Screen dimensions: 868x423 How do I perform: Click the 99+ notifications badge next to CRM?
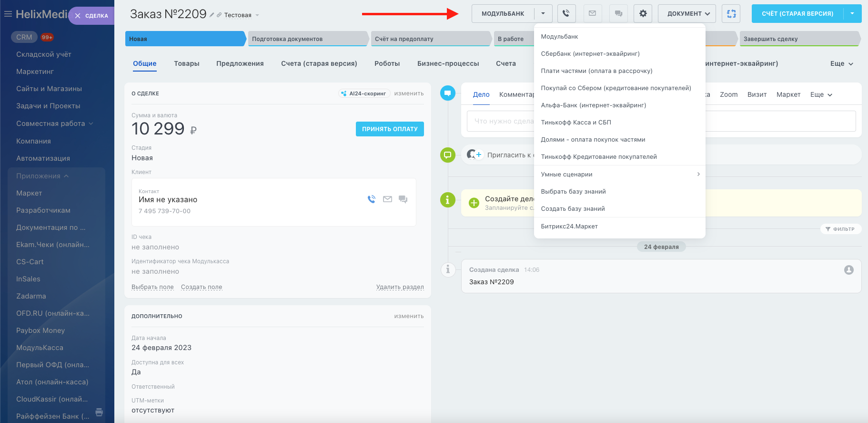tap(47, 37)
